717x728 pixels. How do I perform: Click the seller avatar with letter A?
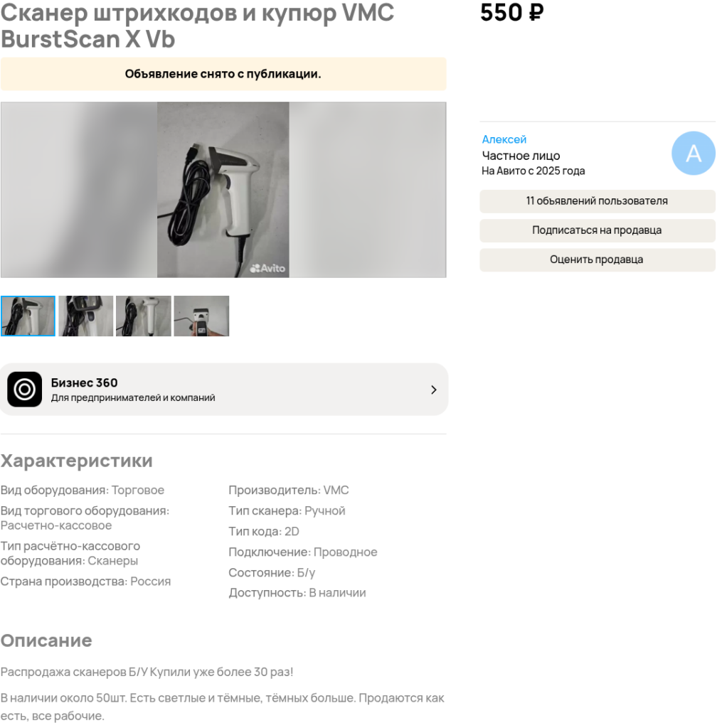tap(693, 154)
